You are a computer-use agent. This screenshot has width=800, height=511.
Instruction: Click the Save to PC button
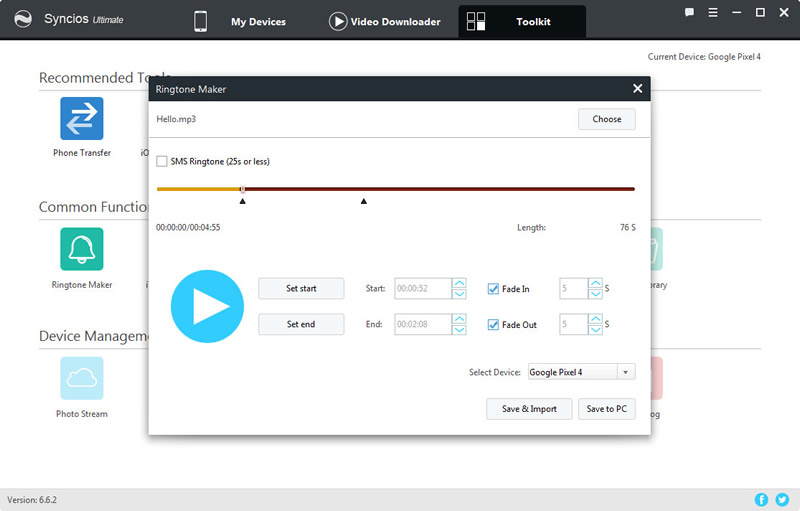coord(607,408)
